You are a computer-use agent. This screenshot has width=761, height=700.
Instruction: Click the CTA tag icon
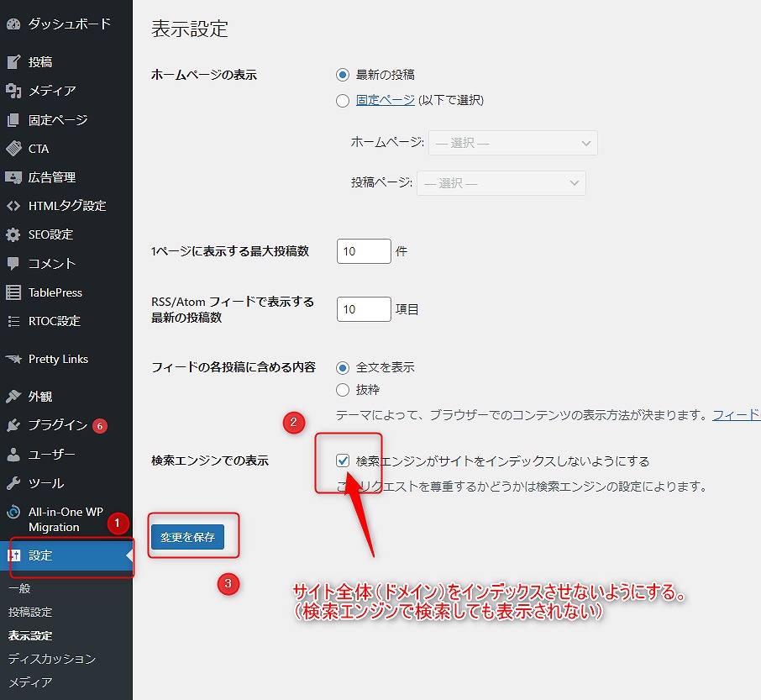(x=13, y=149)
